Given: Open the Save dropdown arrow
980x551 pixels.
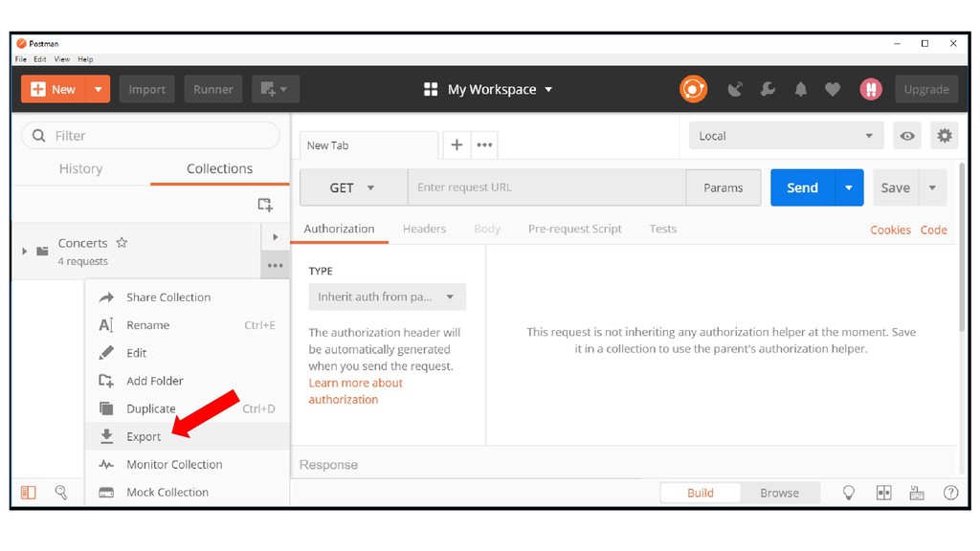Looking at the screenshot, I should point(932,187).
